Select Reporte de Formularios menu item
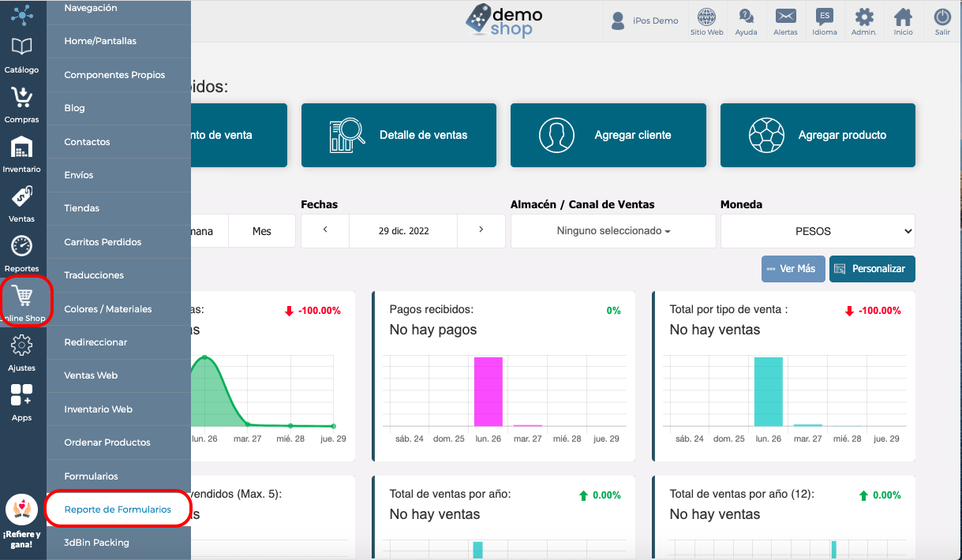This screenshot has width=962, height=560. pyautogui.click(x=118, y=510)
